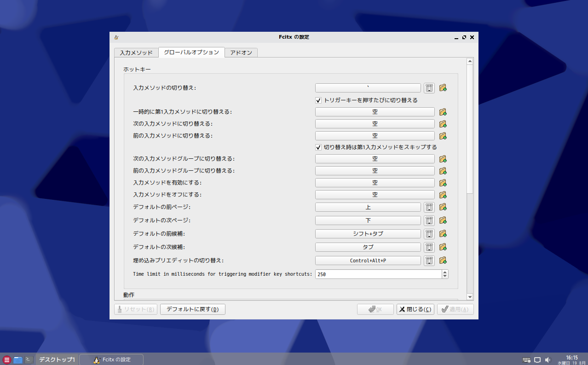Change the タブ hotkey button for next candidate
Screen dimensions: 588x365
pos(368,247)
